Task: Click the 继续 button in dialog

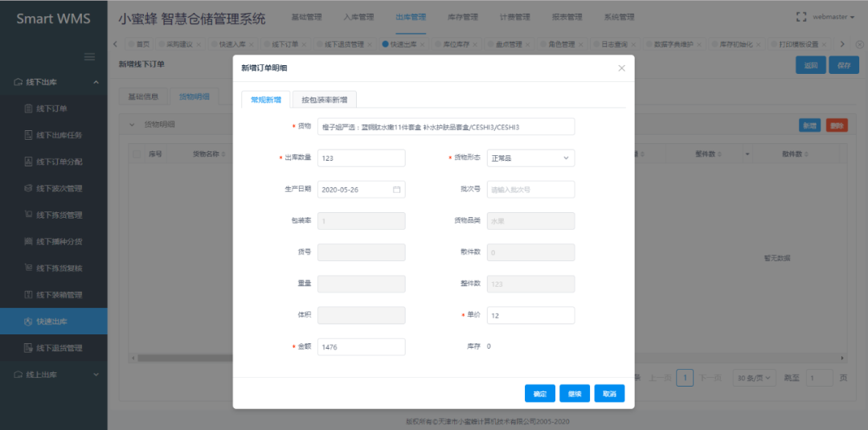Action: [575, 394]
